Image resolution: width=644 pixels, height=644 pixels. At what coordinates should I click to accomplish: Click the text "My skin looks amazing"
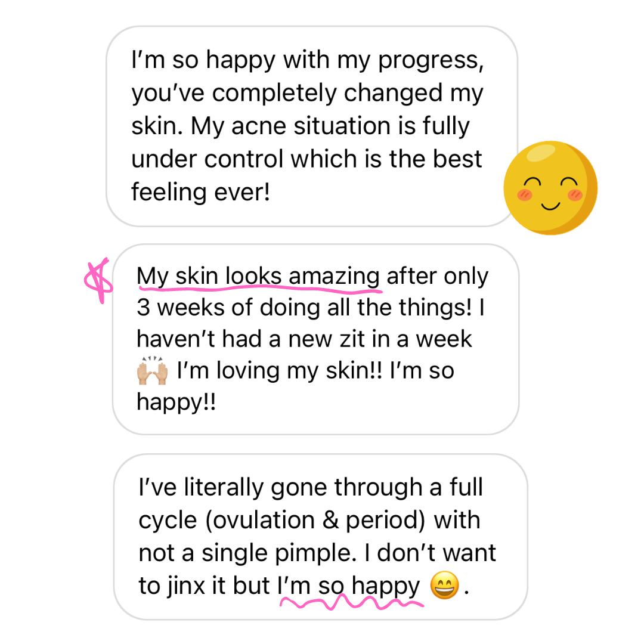pos(258,277)
